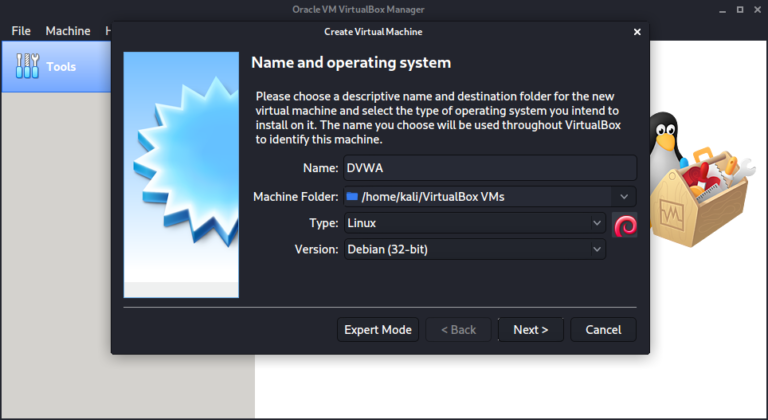Focus the Name field containing DVWA
The height and width of the screenshot is (420, 768).
tap(488, 168)
